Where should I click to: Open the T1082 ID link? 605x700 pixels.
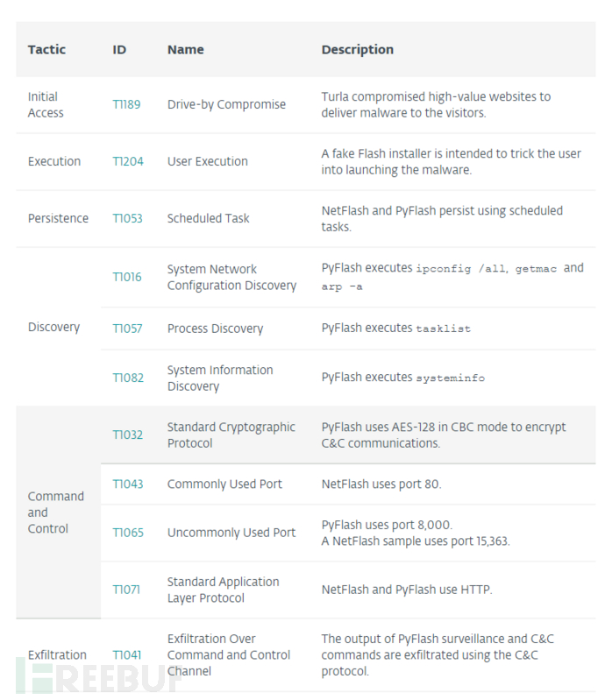point(127,378)
